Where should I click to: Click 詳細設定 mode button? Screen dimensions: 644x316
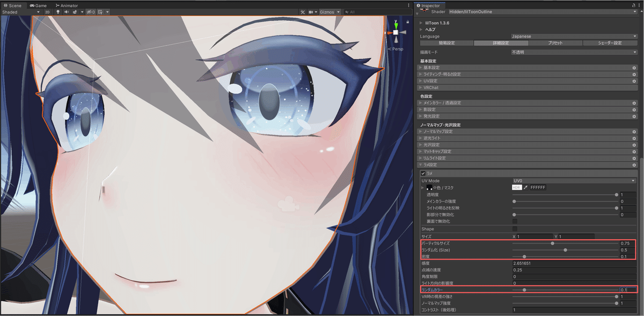coord(501,43)
